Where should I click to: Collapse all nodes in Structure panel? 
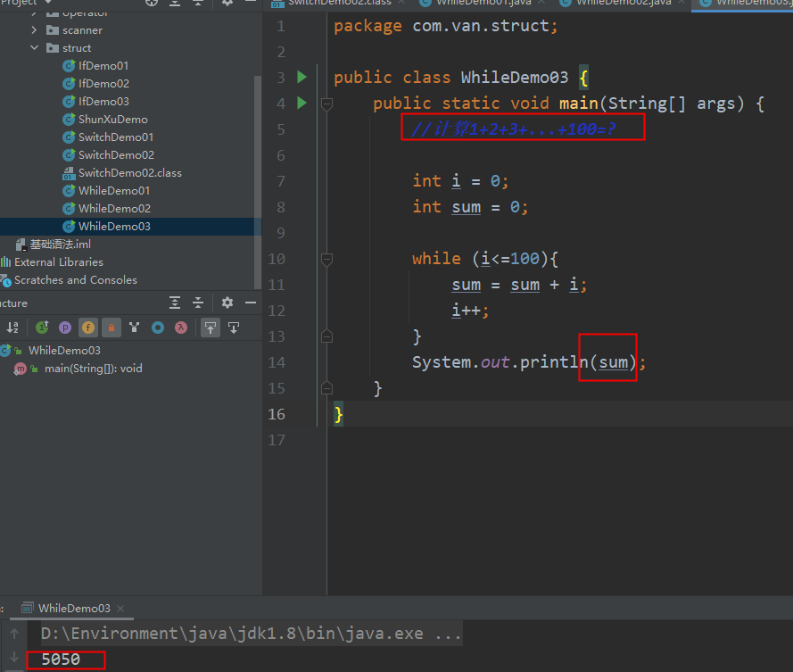point(198,303)
